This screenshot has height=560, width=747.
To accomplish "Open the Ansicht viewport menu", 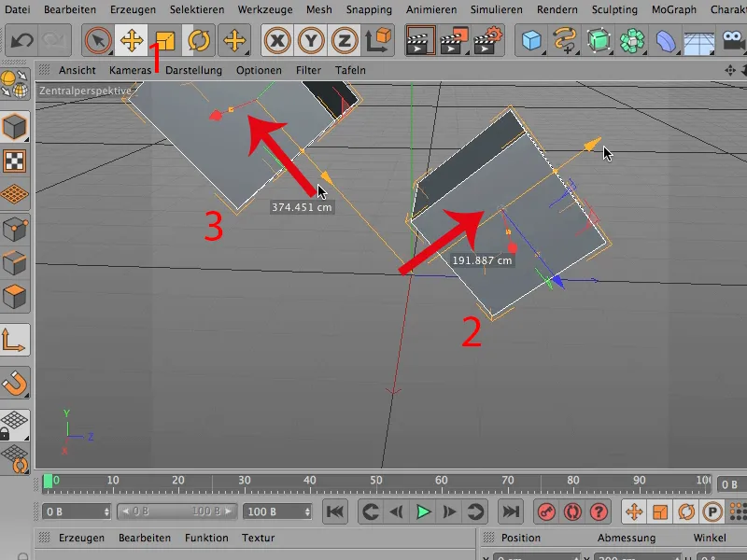I will tap(78, 69).
